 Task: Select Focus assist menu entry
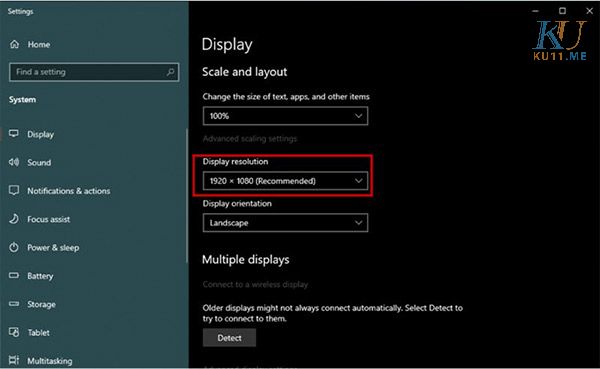pyautogui.click(x=49, y=219)
